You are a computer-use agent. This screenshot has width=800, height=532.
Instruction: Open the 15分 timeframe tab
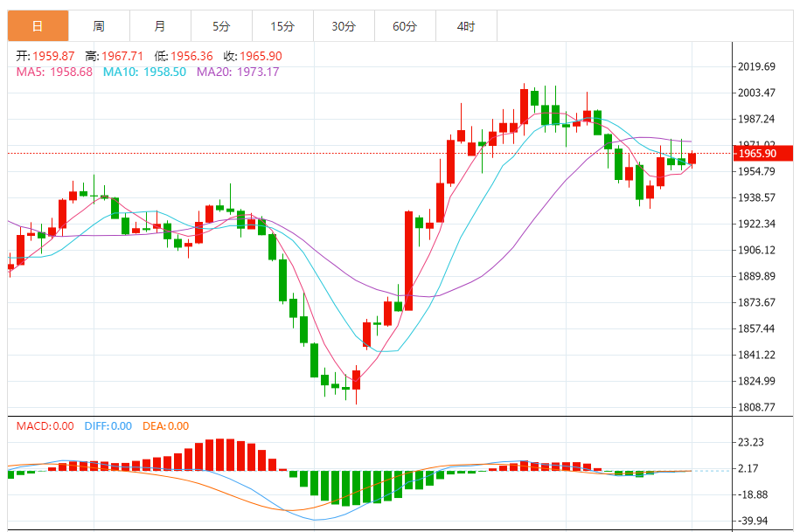pyautogui.click(x=282, y=26)
